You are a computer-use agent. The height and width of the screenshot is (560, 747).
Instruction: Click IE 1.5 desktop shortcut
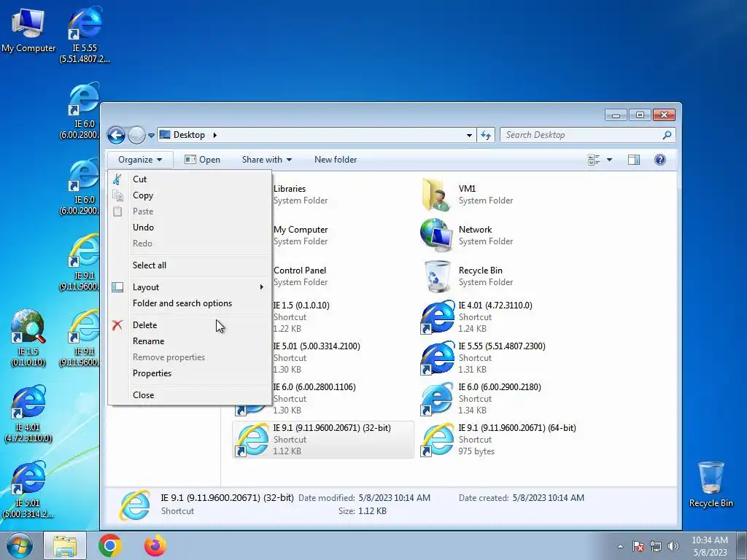pyautogui.click(x=28, y=338)
